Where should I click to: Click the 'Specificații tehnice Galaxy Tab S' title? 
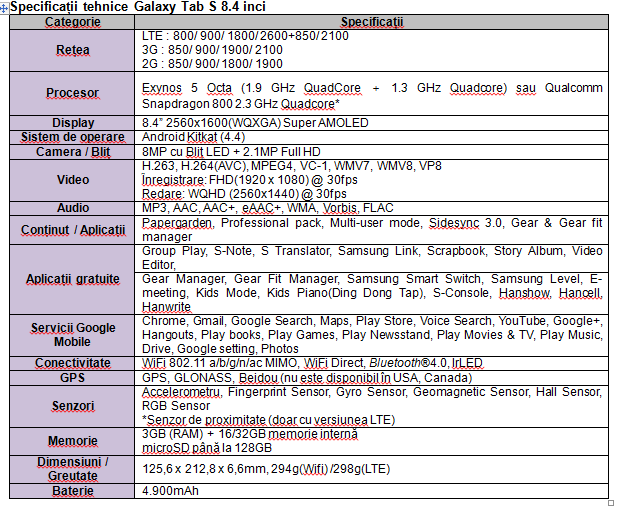click(x=137, y=7)
